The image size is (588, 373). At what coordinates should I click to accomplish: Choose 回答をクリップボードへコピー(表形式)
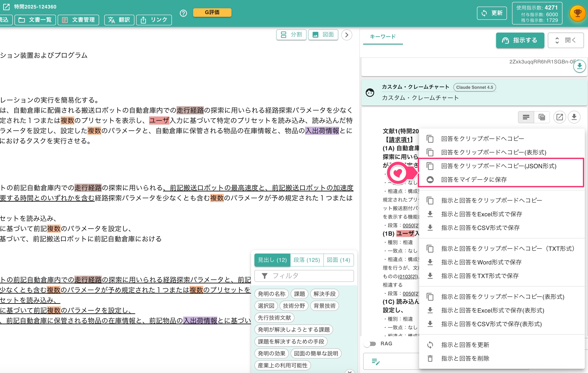click(502, 152)
